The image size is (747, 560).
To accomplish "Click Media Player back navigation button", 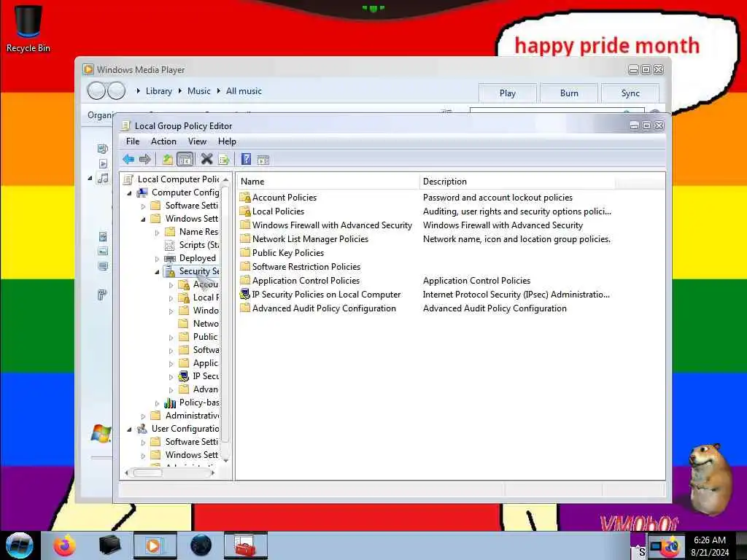I will [97, 90].
